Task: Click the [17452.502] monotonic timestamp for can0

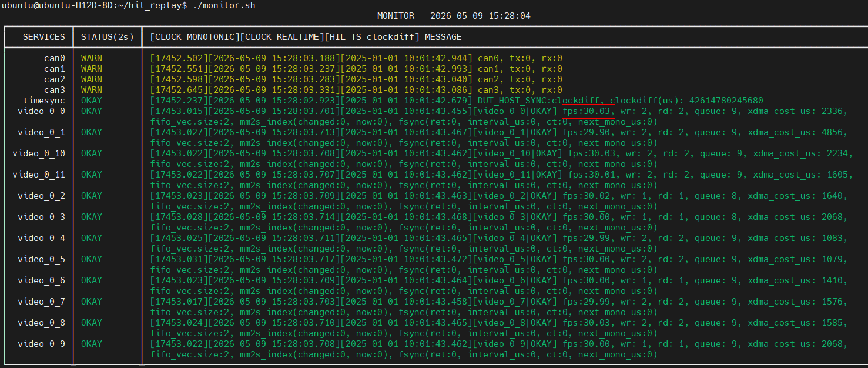Action: point(180,58)
